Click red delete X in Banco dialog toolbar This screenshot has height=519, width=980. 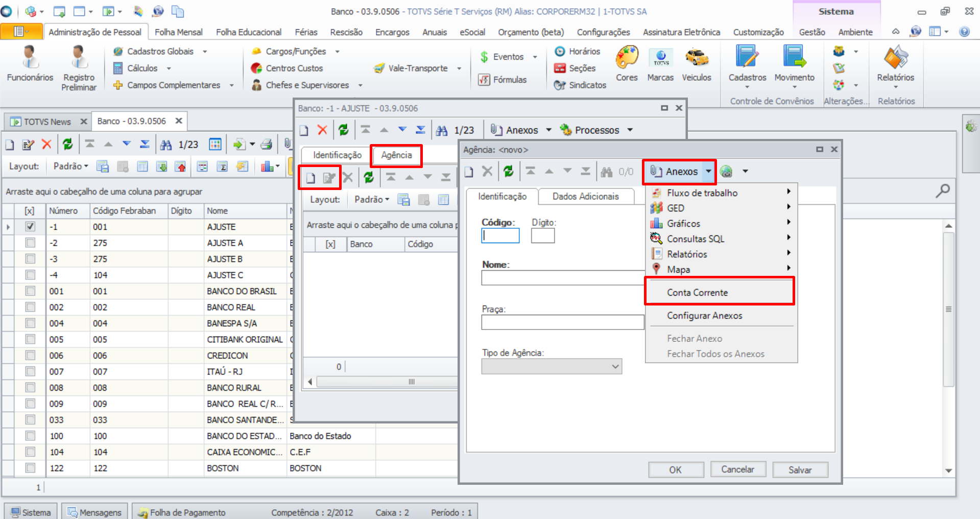pos(322,130)
